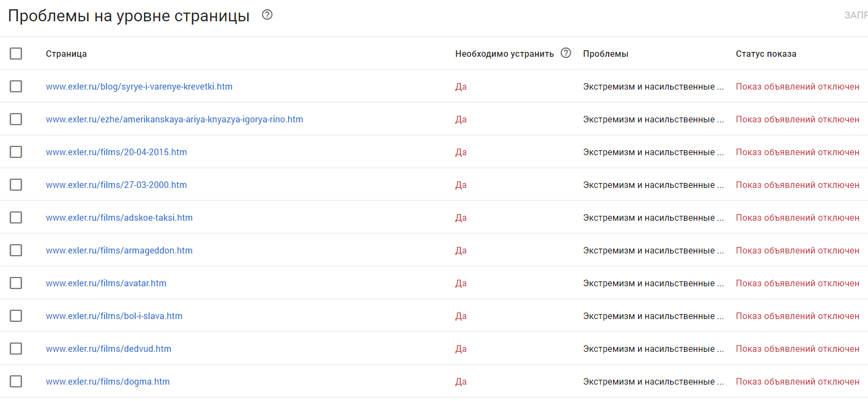The height and width of the screenshot is (401, 868).
Task: Click the help icon beside the page title
Action: click(x=267, y=15)
